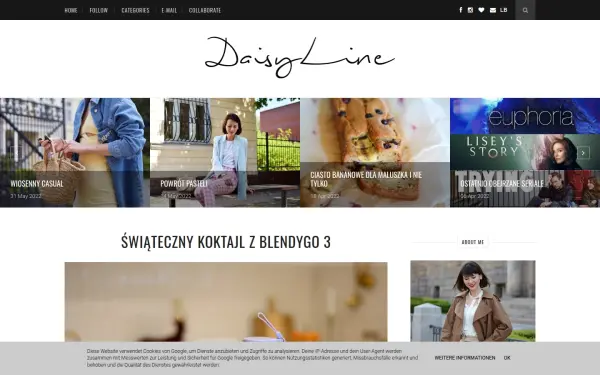The width and height of the screenshot is (600, 375).
Task: Open the Categories menu
Action: [x=135, y=10]
